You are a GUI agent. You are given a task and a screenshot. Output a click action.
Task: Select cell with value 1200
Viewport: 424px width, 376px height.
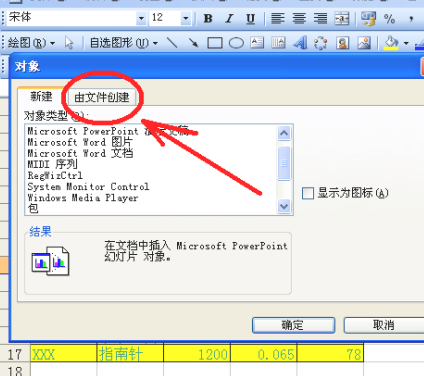coord(197,354)
